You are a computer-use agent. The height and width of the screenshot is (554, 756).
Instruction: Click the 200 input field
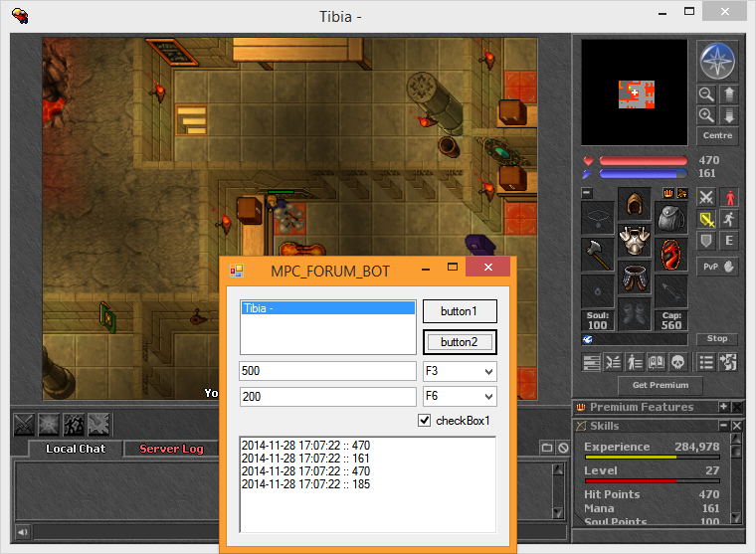point(328,396)
